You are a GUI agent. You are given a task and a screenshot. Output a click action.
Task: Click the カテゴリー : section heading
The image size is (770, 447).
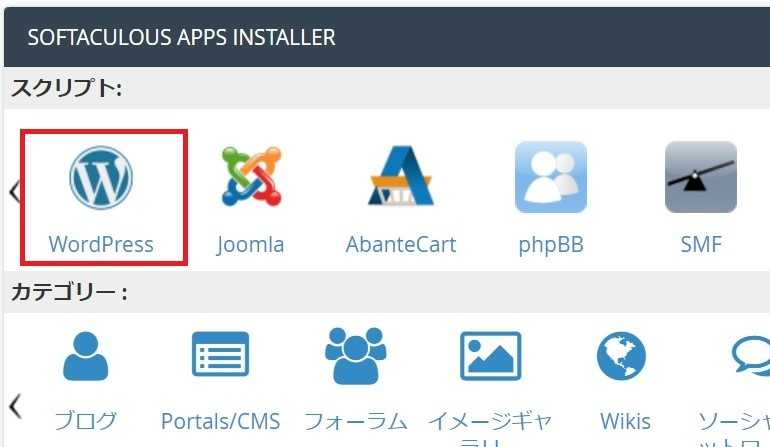[69, 292]
